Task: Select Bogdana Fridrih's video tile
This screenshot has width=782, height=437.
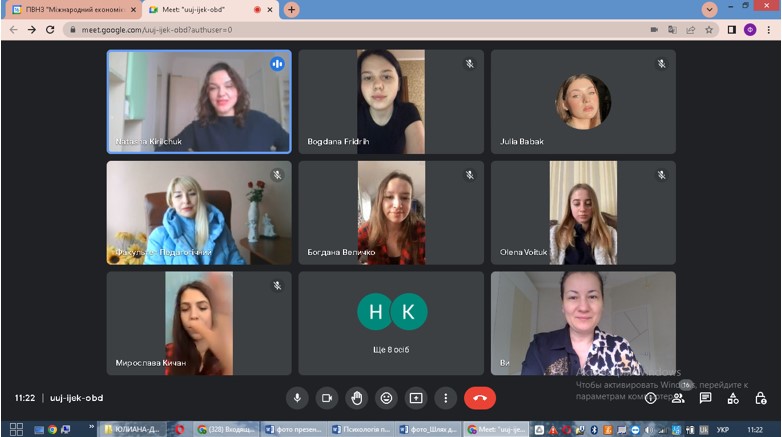Action: pyautogui.click(x=391, y=102)
